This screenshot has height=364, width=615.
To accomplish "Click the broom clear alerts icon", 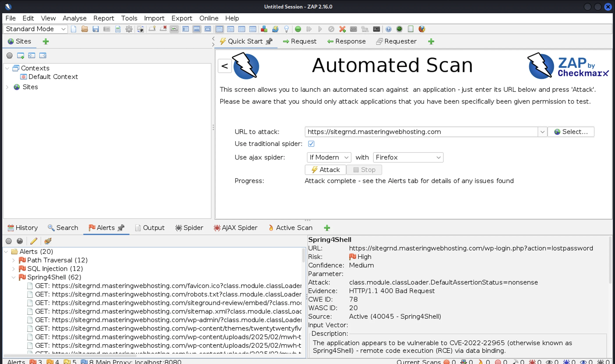I will point(48,241).
